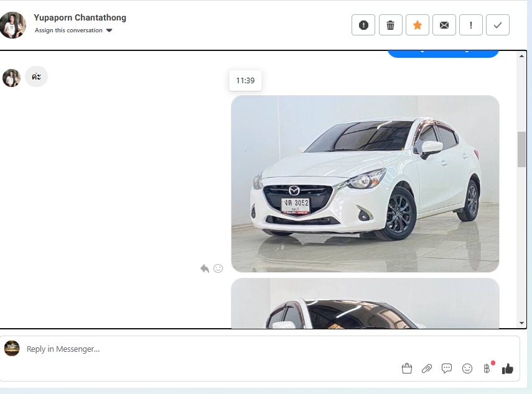This screenshot has width=532, height=394.
Task: Attach a file using the paperclip icon
Action: [427, 369]
